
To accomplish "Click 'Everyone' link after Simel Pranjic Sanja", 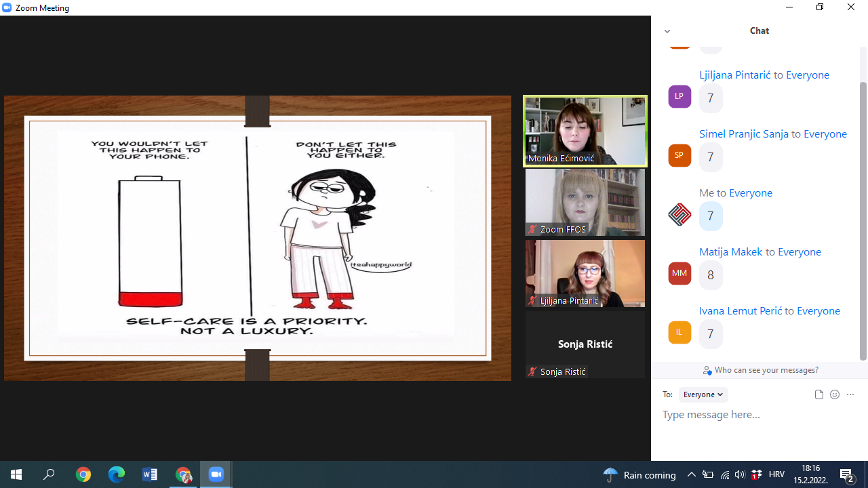I will [x=825, y=134].
